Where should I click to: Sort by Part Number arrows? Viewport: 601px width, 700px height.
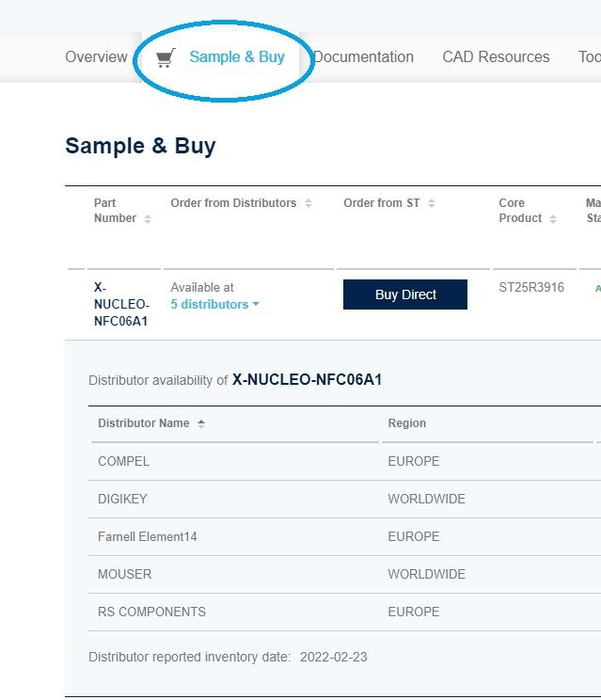coord(148,218)
